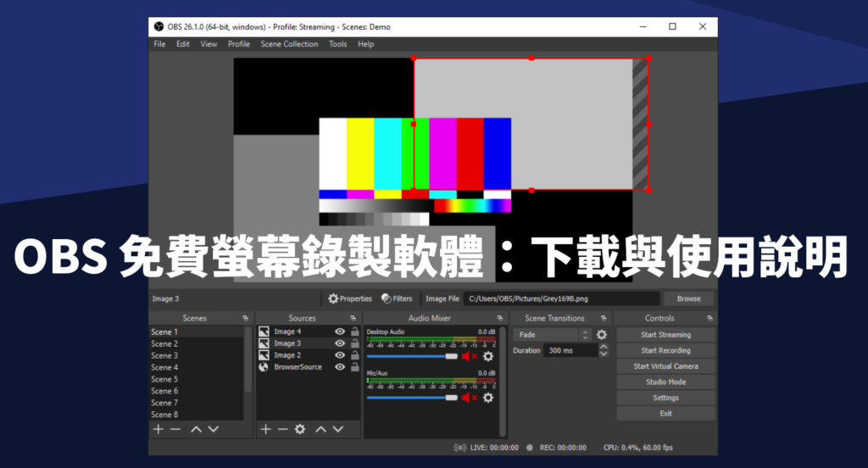
Task: Select Scene 5 in Scenes list
Action: point(196,379)
